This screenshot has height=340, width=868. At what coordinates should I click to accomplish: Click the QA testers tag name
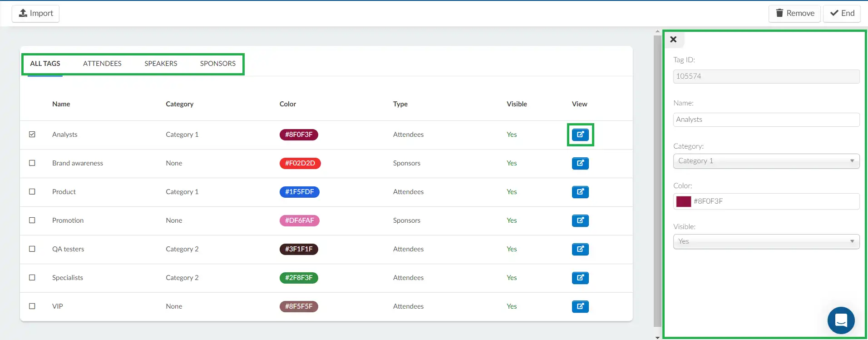[x=68, y=249]
